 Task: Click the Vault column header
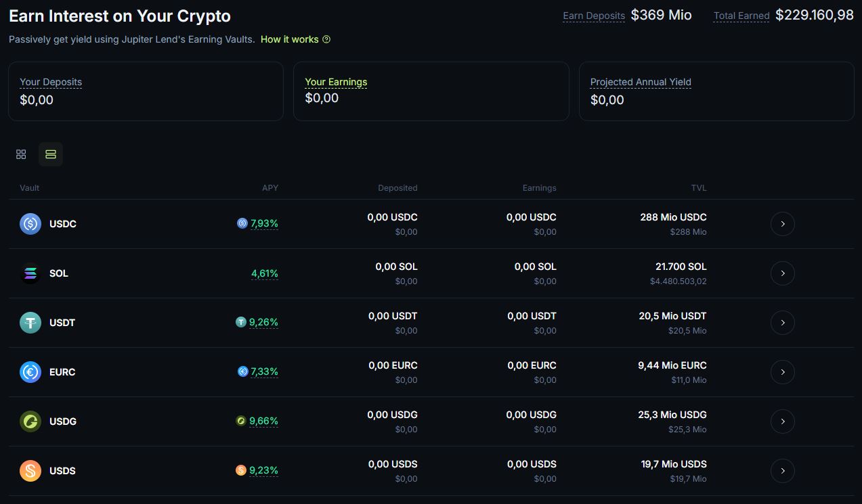[x=30, y=187]
